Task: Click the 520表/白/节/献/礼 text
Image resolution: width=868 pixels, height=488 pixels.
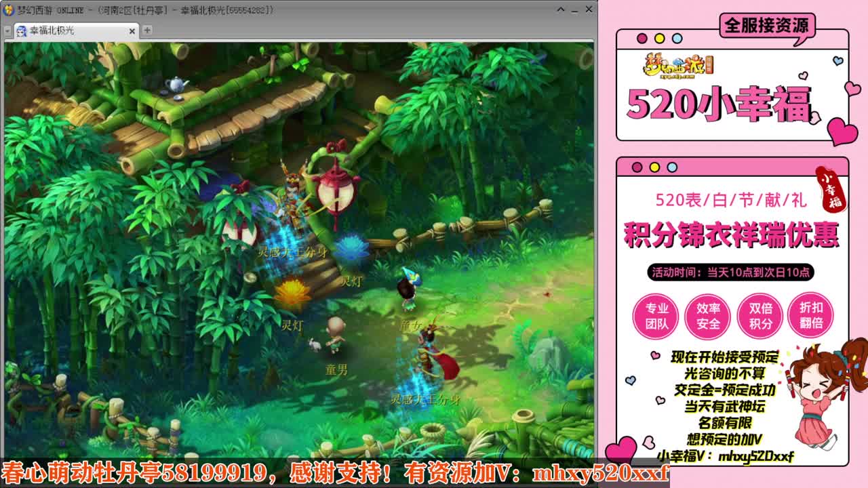Action: coord(731,200)
